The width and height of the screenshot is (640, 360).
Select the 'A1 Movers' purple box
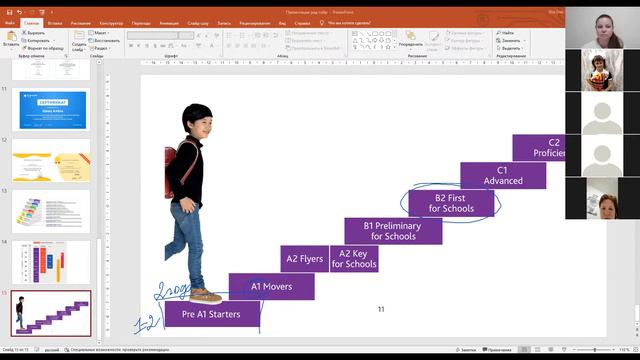pyautogui.click(x=271, y=287)
